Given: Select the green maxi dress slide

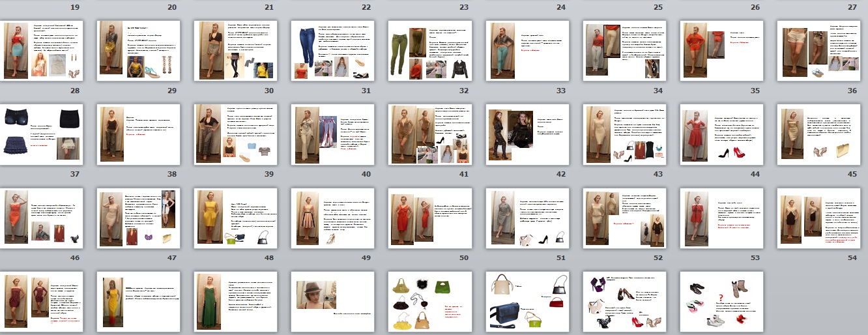Looking at the screenshot, I should pos(235,302).
